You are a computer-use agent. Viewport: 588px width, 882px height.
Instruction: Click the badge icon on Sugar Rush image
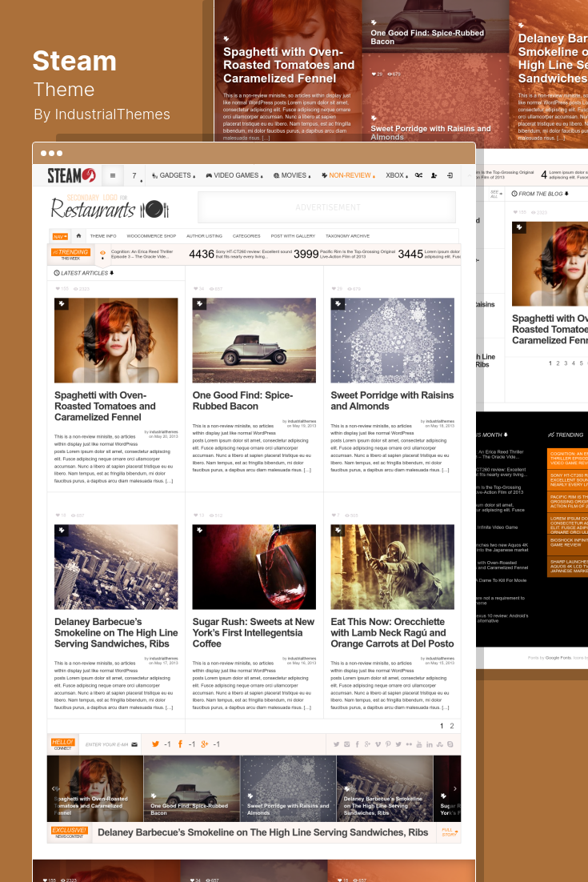(199, 531)
